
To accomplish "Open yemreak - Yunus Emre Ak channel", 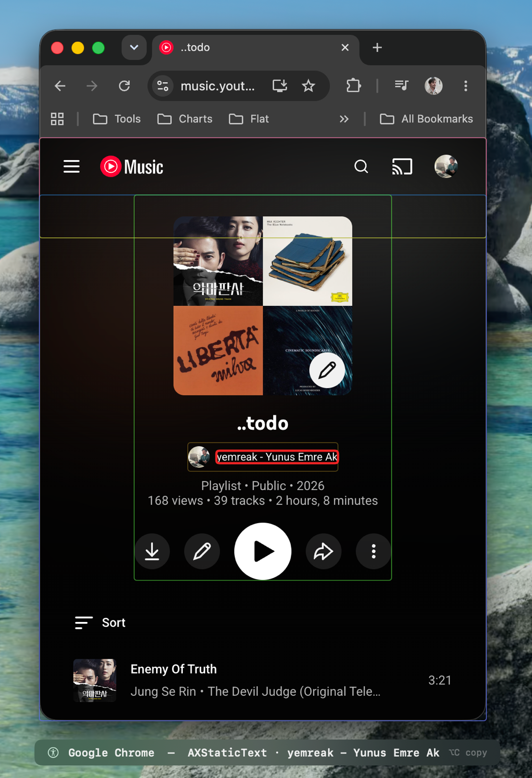I will 277,457.
